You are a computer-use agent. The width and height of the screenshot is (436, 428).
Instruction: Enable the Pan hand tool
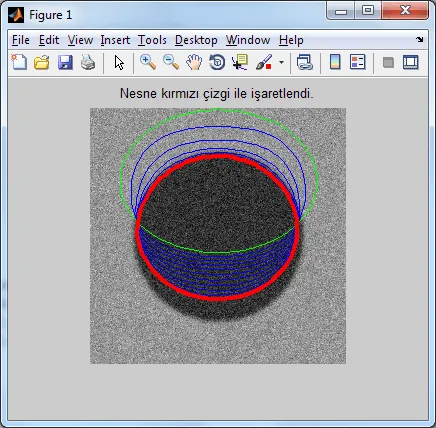(194, 62)
